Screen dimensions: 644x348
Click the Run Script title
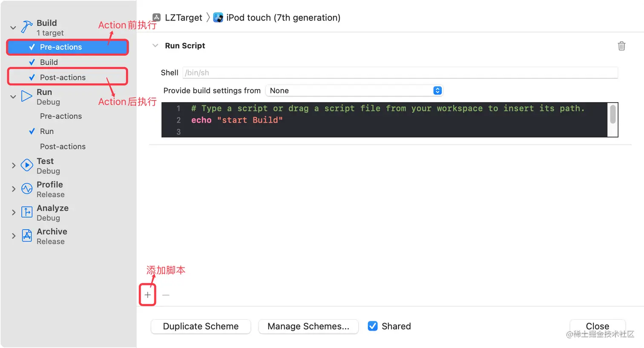coord(185,46)
